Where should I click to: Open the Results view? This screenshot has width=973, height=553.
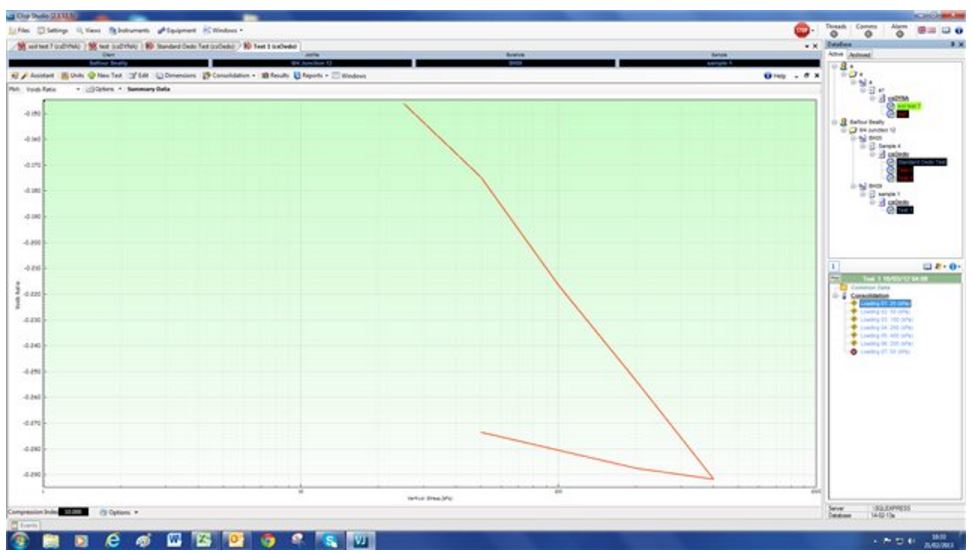point(273,76)
